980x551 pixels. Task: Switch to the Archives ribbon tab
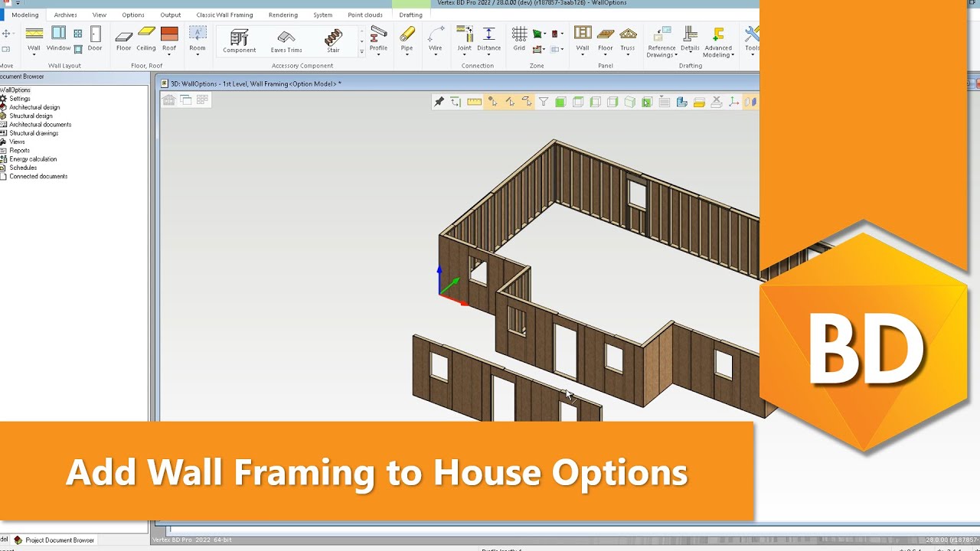pyautogui.click(x=66, y=15)
